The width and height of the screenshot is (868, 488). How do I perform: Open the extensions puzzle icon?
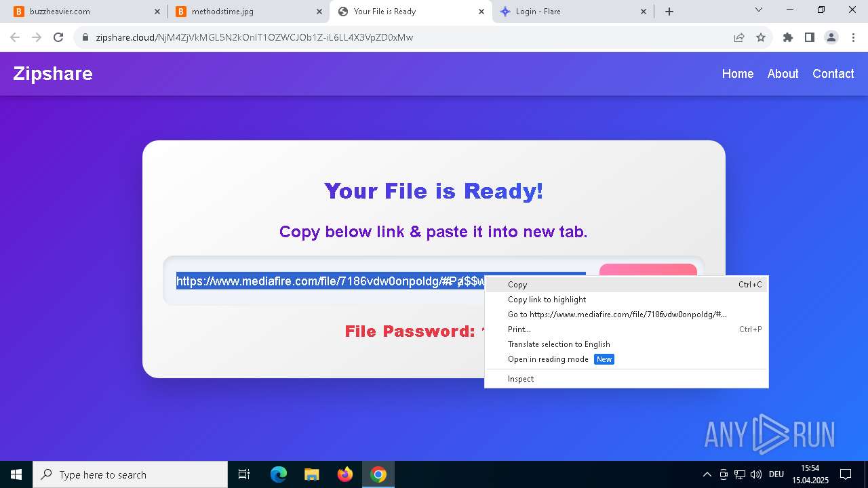(788, 37)
